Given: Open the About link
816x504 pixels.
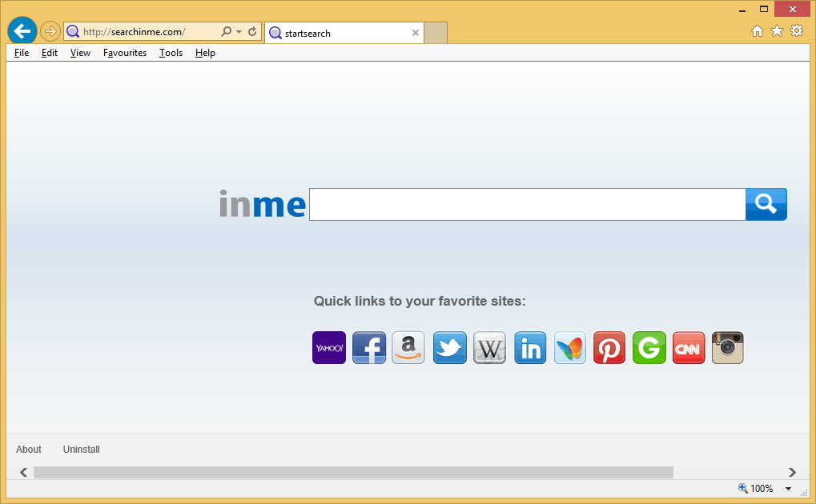Looking at the screenshot, I should pyautogui.click(x=29, y=450).
